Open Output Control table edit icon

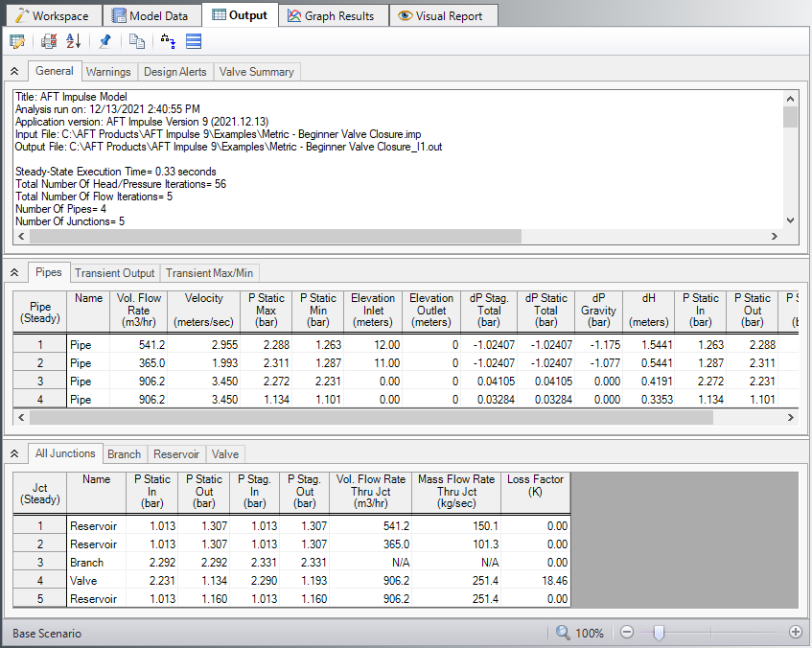[x=17, y=41]
